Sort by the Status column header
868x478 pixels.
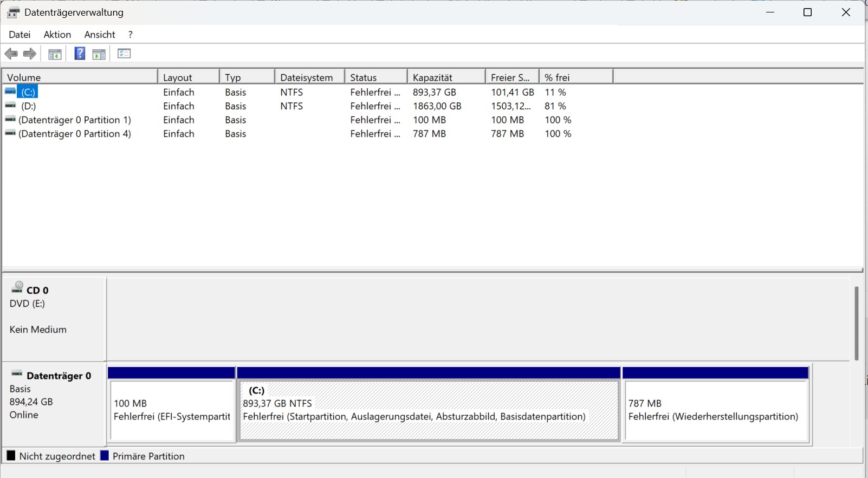coord(376,77)
